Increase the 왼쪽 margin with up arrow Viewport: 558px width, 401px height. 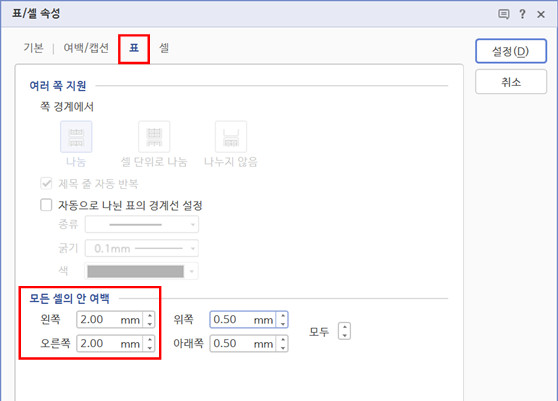(x=150, y=316)
